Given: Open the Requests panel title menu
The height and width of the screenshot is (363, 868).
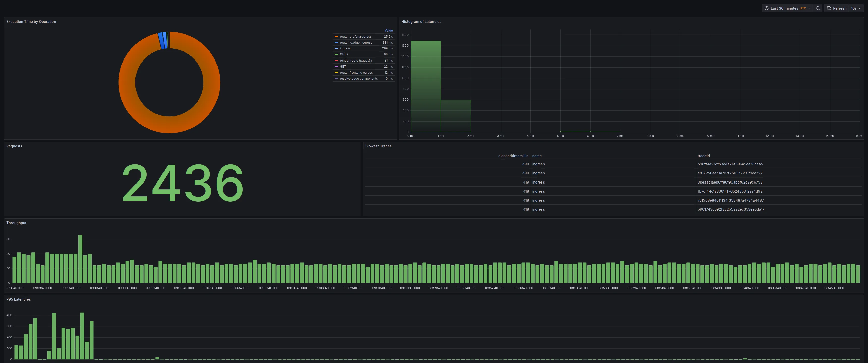Looking at the screenshot, I should coord(14,146).
